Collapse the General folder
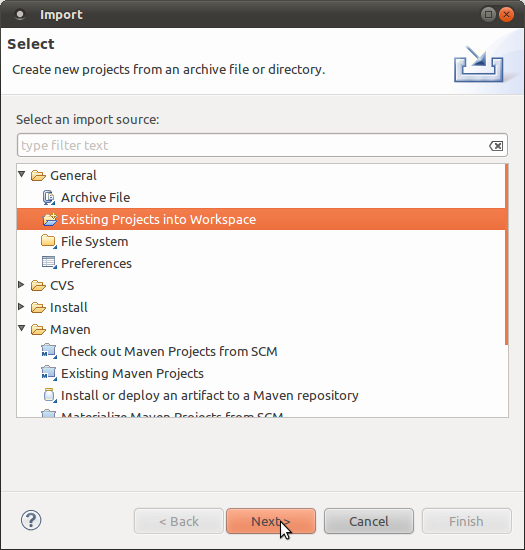This screenshot has width=525, height=550. pos(22,174)
